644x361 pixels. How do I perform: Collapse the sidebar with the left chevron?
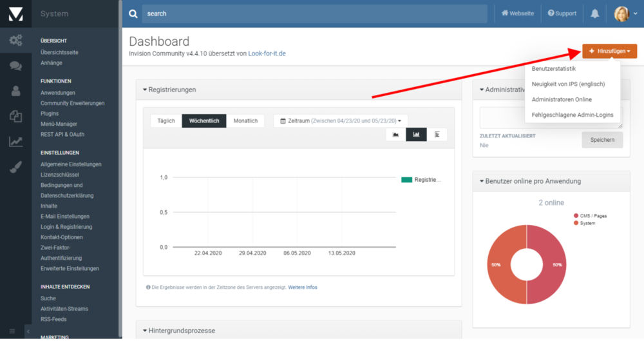pyautogui.click(x=28, y=331)
